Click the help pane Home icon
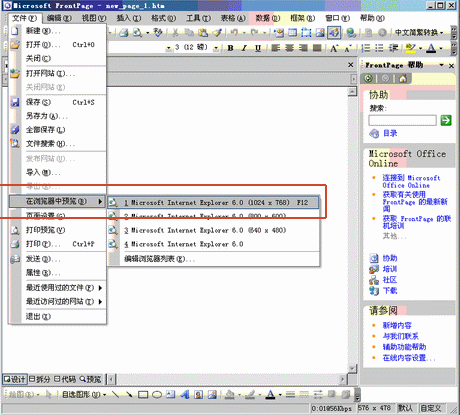The width and height of the screenshot is (460, 415). tap(403, 79)
